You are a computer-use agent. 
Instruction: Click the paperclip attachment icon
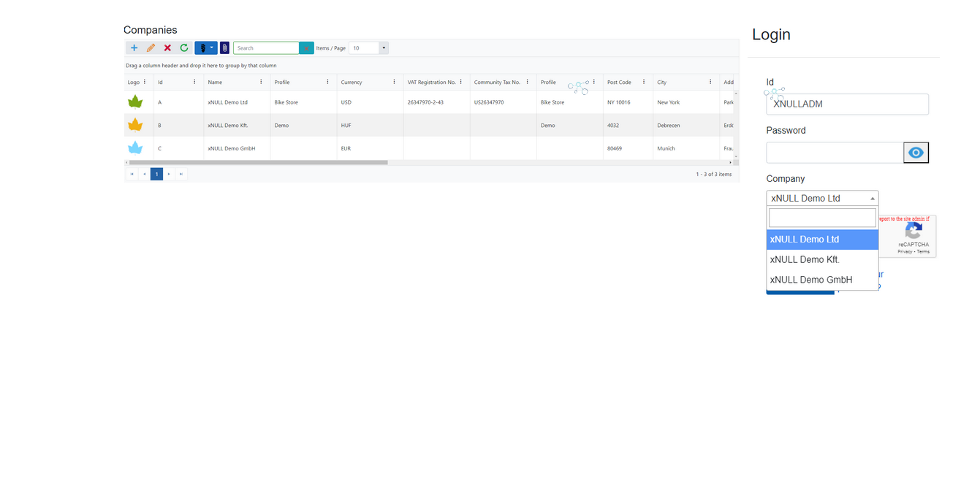[x=224, y=48]
